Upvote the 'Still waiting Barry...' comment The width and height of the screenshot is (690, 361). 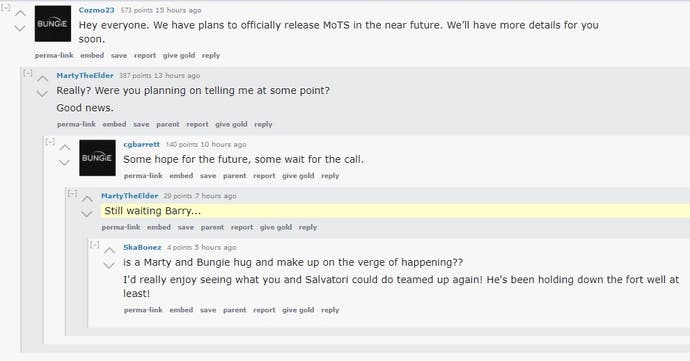(x=87, y=199)
